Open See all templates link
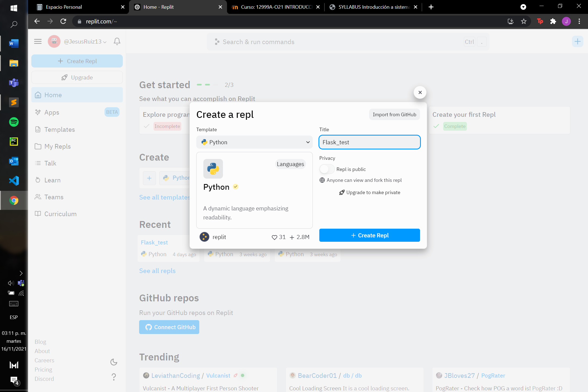Viewport: 588px width, 392px height. pyautogui.click(x=164, y=197)
